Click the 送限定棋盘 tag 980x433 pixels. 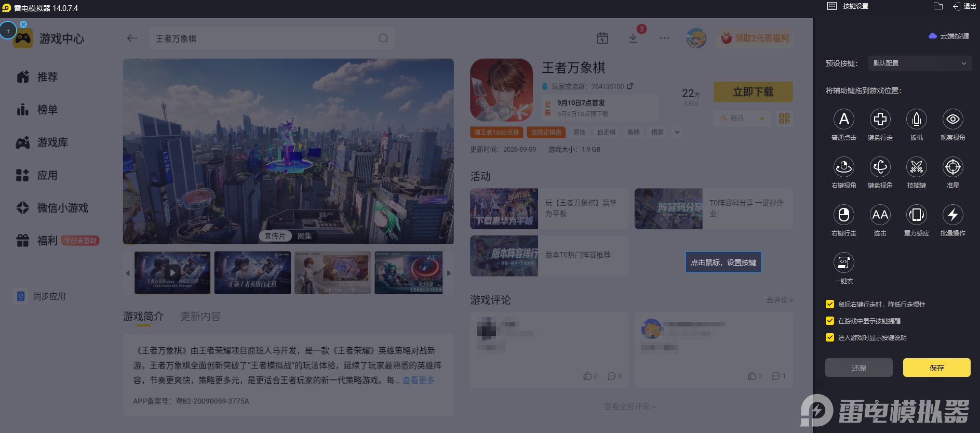(546, 133)
